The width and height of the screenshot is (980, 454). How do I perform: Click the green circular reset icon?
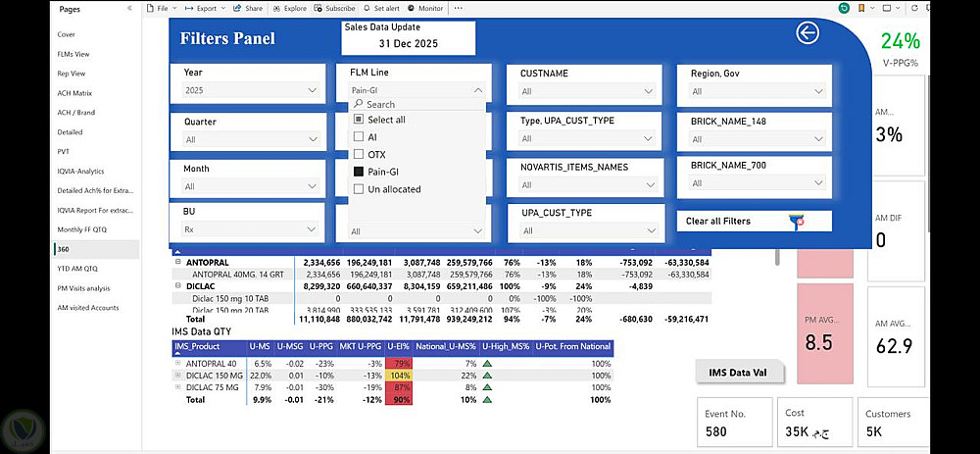point(845,8)
